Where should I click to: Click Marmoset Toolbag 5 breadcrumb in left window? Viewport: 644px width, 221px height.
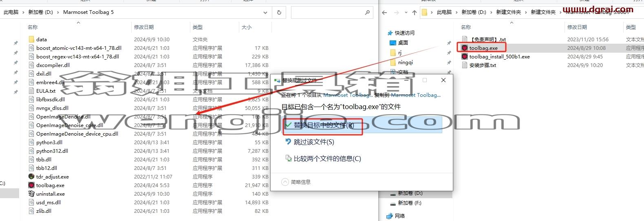pos(88,12)
